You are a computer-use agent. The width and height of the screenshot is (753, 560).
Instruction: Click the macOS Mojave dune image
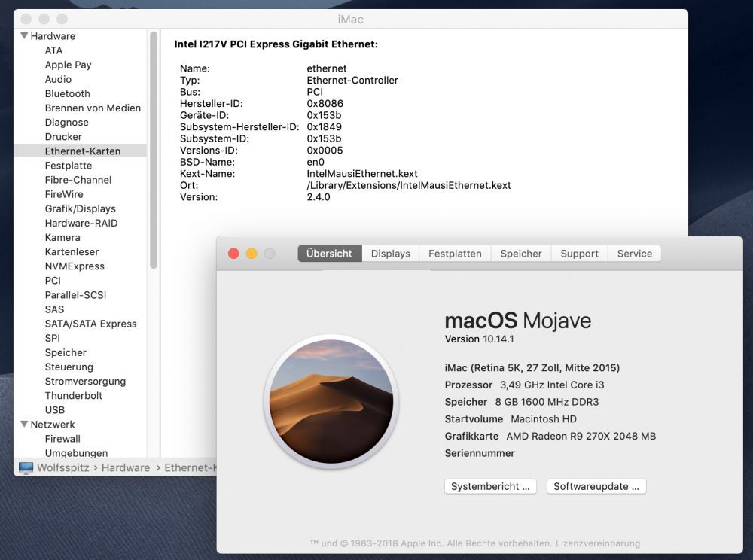pos(331,401)
